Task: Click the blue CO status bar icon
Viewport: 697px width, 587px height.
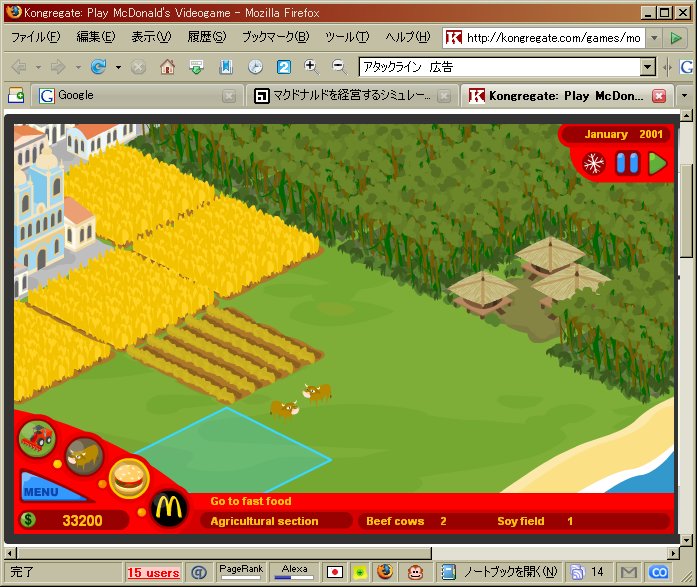Action: click(x=658, y=572)
